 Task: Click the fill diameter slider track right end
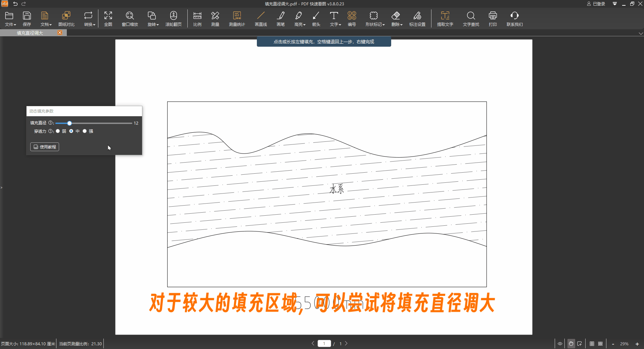coord(131,123)
